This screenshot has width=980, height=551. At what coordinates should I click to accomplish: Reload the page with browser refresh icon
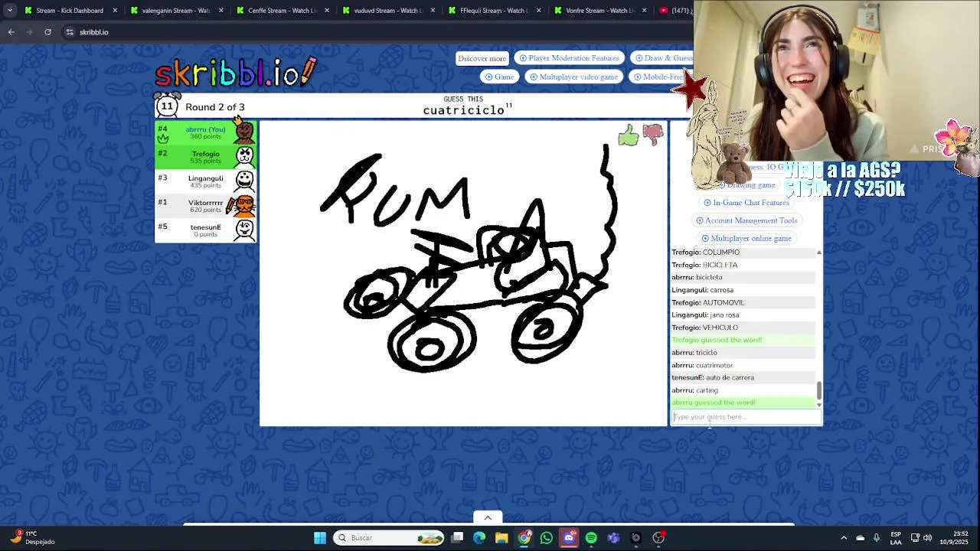pos(47,32)
